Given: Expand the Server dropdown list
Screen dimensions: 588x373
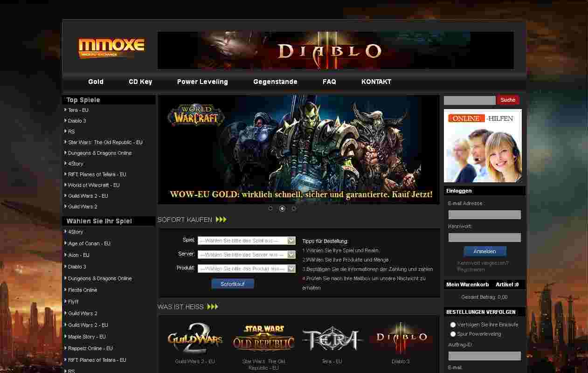Looking at the screenshot, I should [247, 255].
